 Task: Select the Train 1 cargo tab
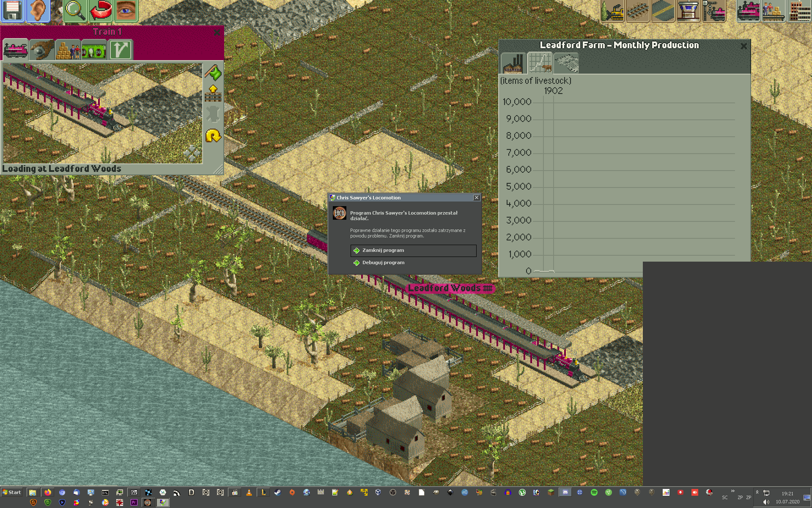click(68, 50)
